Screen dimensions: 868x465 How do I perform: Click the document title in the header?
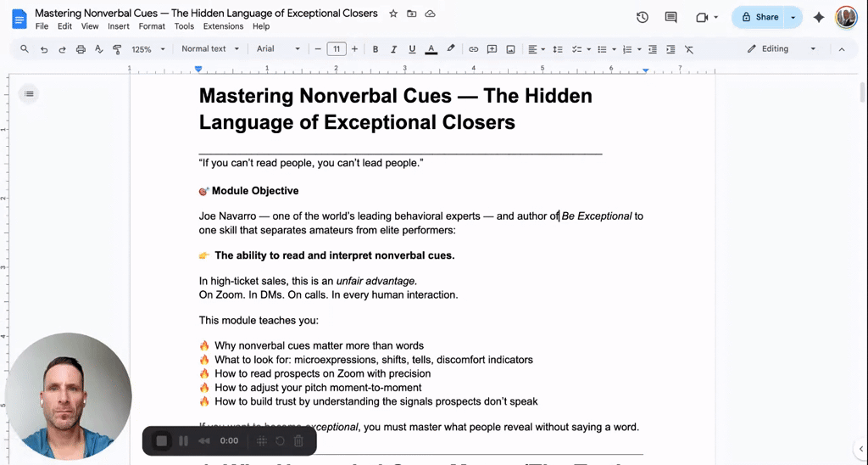tap(207, 14)
